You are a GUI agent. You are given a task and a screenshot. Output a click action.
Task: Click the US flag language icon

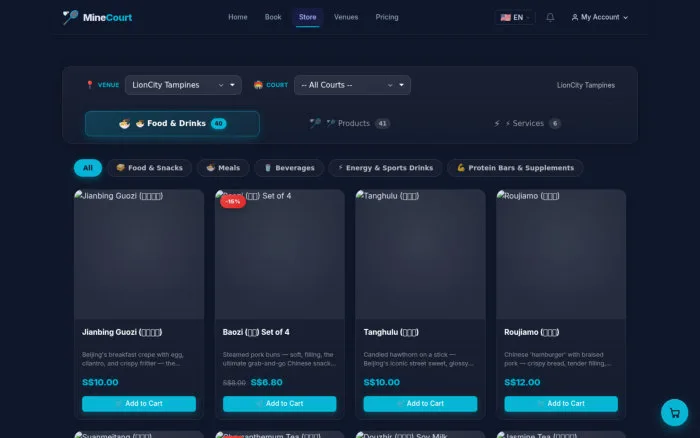click(505, 17)
